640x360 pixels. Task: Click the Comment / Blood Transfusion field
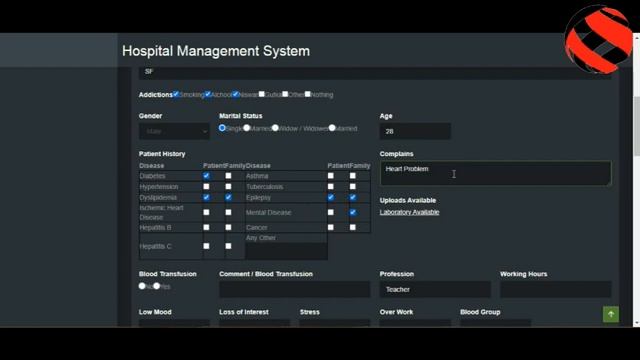click(295, 289)
